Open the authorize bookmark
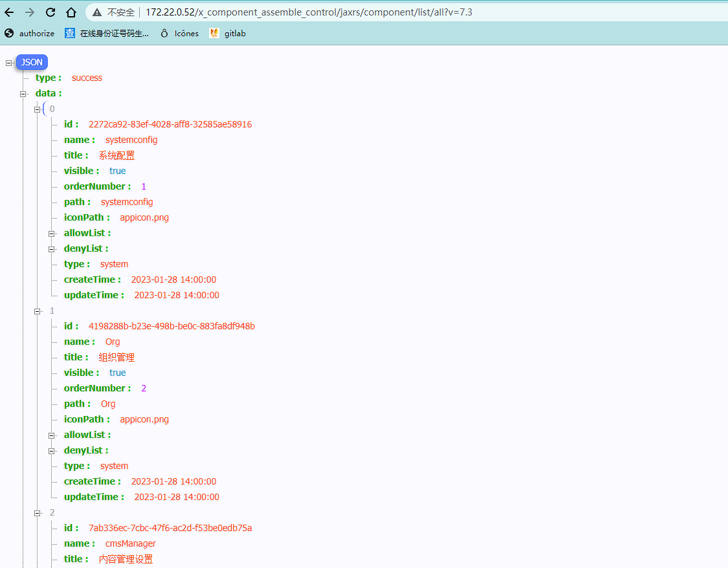 30,34
